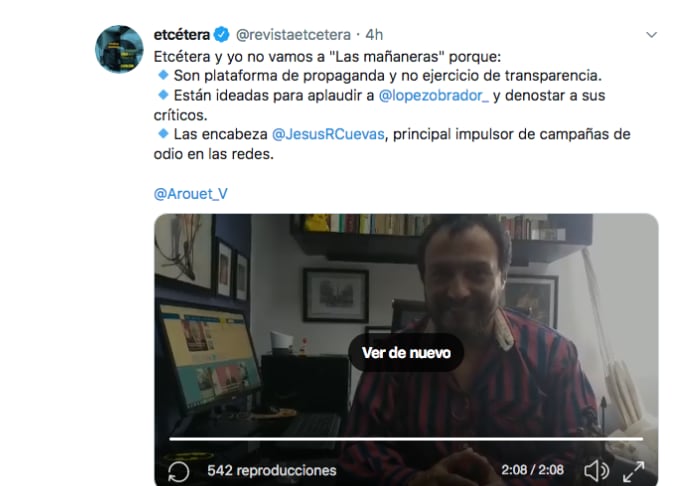Viewport: 687px width, 486px height.
Task: Replay the video using the circular arrow icon
Action: (179, 472)
